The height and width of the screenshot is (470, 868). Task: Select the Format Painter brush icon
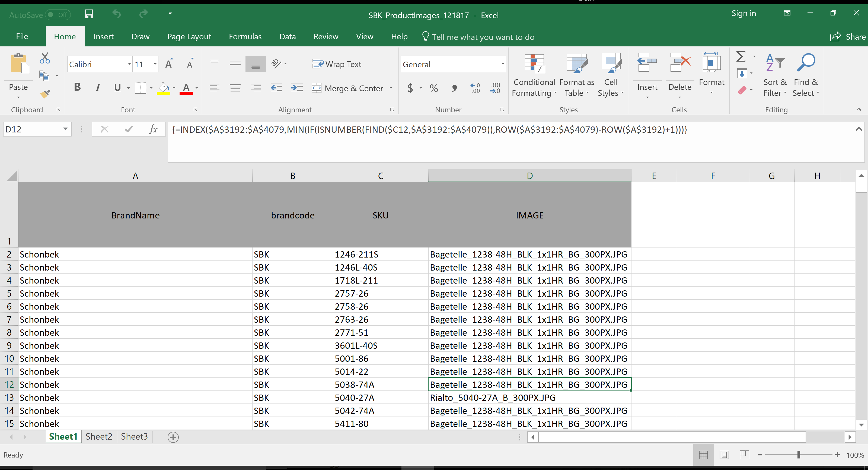pyautogui.click(x=45, y=94)
